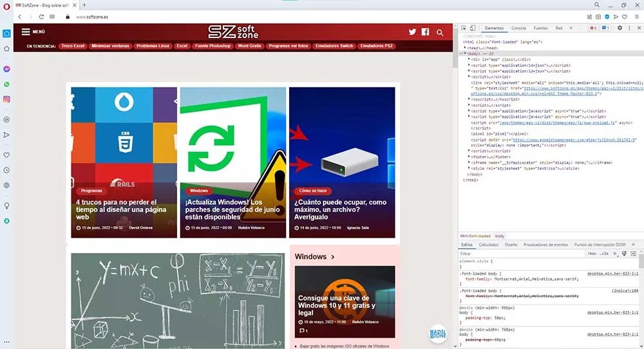This screenshot has height=349, width=644.
Task: Add a new style rule with plus
Action: coord(615,254)
